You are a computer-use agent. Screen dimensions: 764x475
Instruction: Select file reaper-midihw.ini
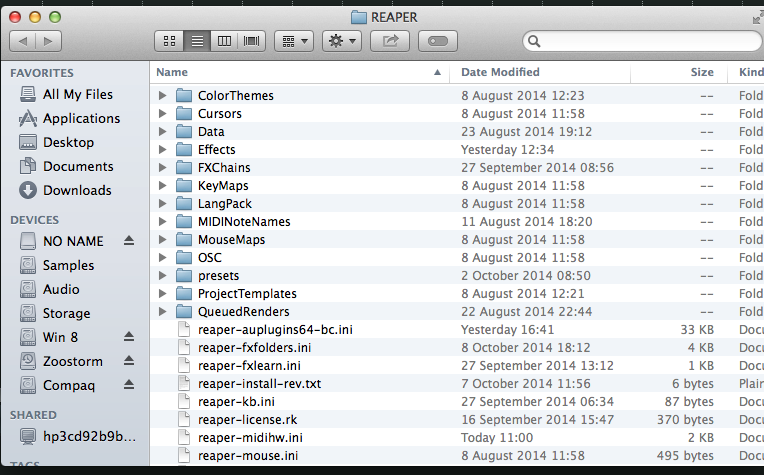[457, 438]
